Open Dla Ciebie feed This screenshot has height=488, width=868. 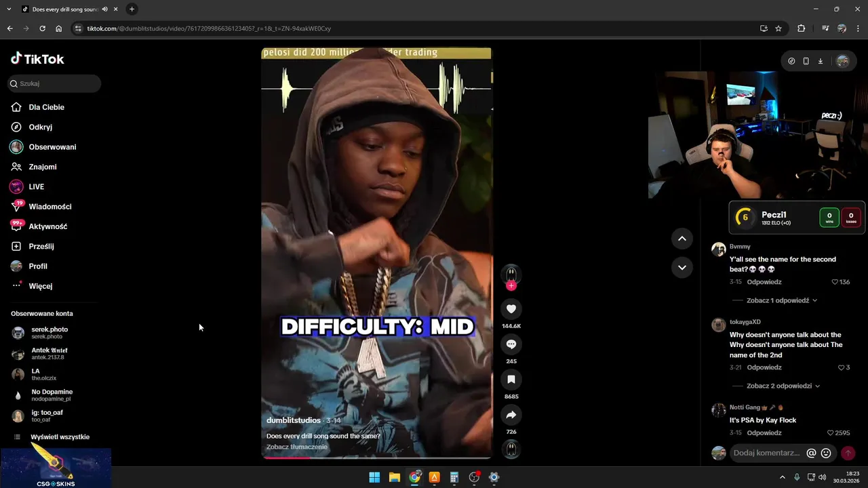point(46,107)
